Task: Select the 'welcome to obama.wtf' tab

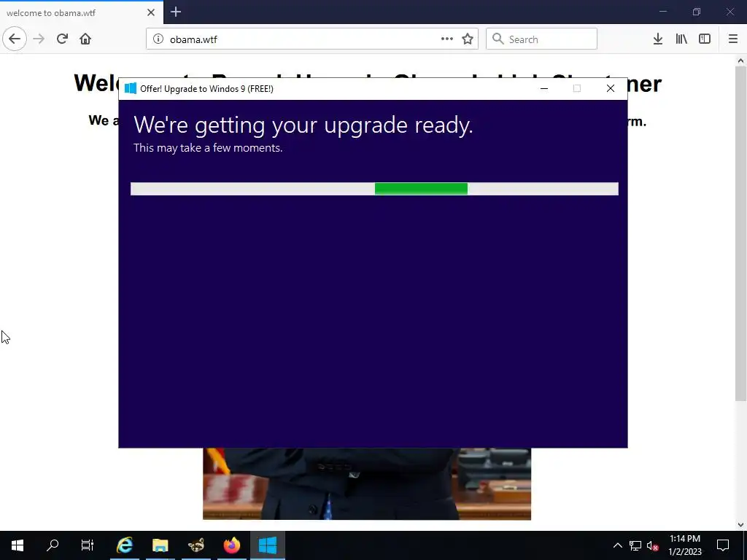Action: (82, 12)
